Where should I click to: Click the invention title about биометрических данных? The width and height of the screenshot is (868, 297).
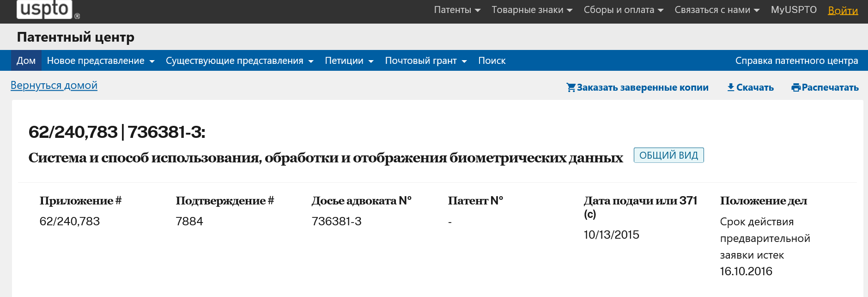coord(326,158)
